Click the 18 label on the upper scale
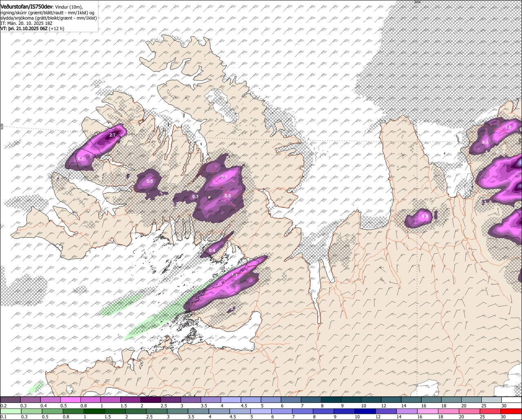The height and width of the screenshot is (420, 522). [x=444, y=406]
